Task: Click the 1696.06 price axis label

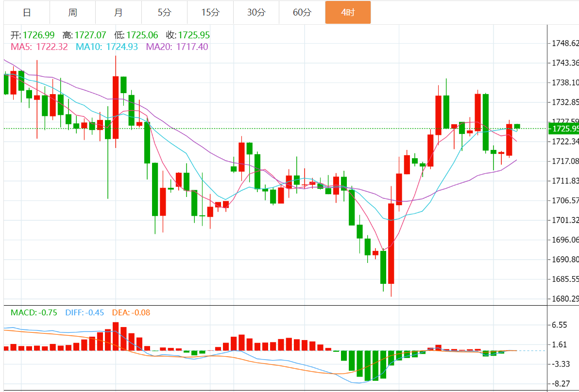Action: [565, 240]
